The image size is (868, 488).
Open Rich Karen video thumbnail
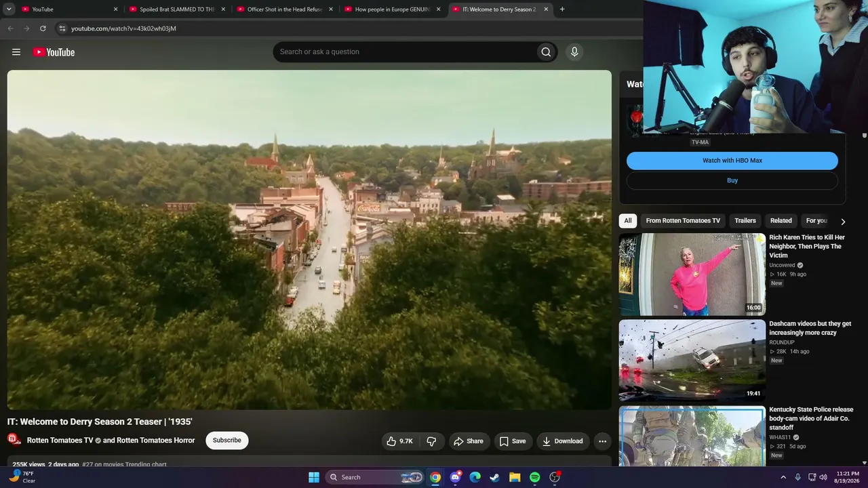click(692, 274)
